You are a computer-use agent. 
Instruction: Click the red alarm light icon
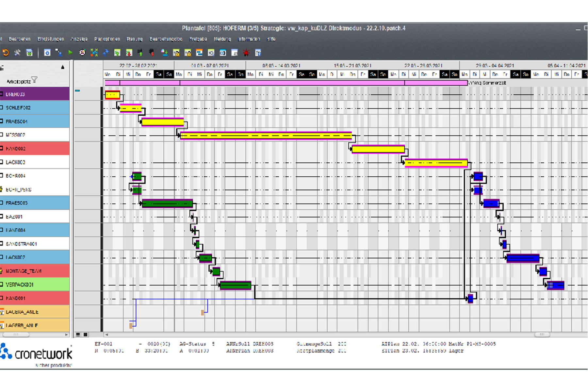tap(246, 53)
